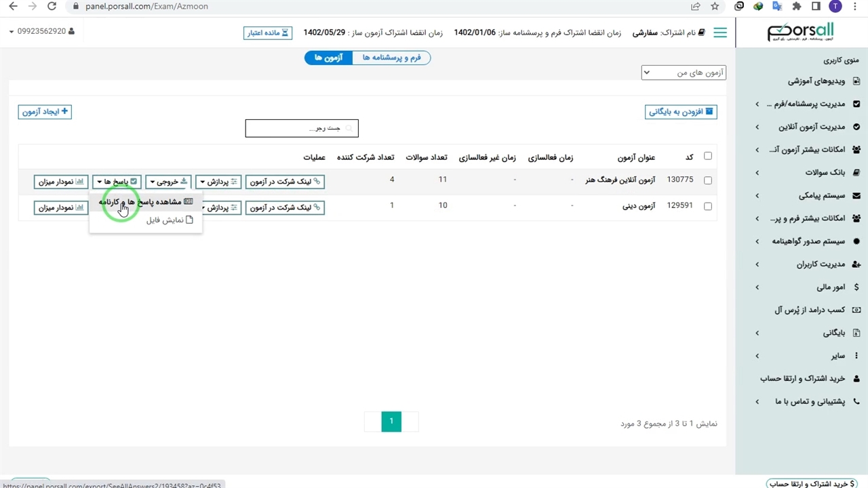Toggle the select-all checkbox in the table header
Viewport: 868px width, 488px height.
click(x=708, y=156)
